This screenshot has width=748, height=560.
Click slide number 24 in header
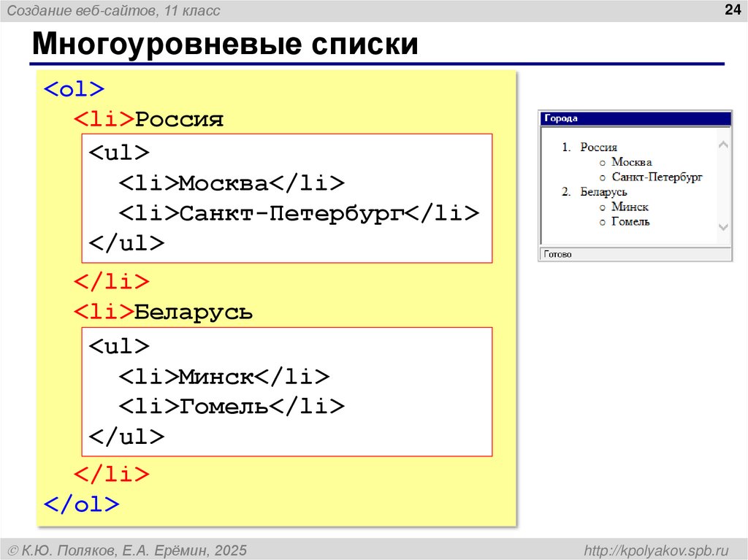point(732,9)
